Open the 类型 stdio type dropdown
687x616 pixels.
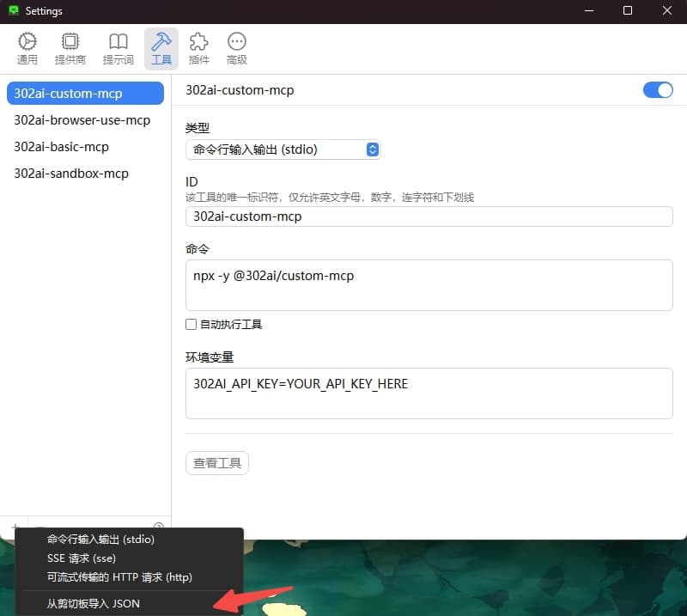pyautogui.click(x=283, y=149)
